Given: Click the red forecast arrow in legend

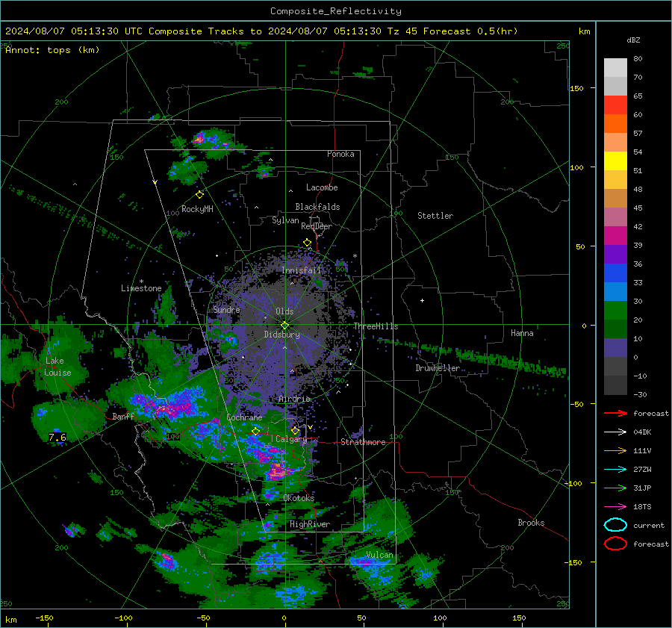Looking at the screenshot, I should point(615,413).
